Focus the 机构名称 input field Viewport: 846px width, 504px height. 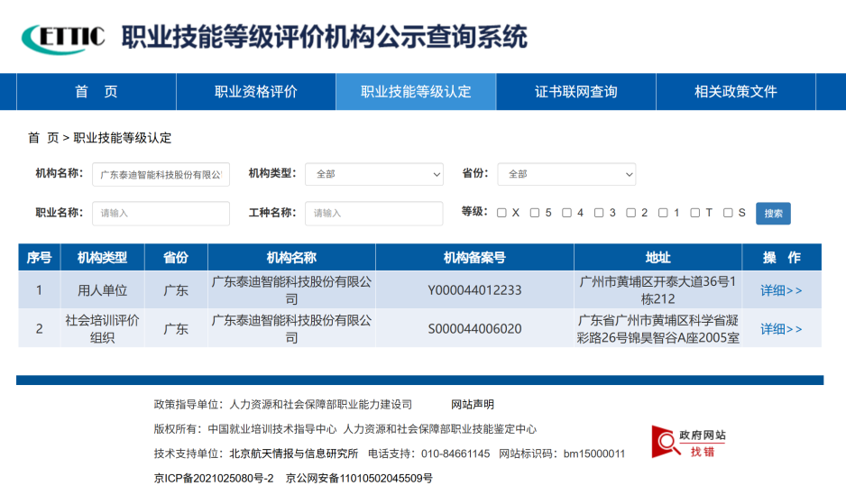(x=161, y=174)
